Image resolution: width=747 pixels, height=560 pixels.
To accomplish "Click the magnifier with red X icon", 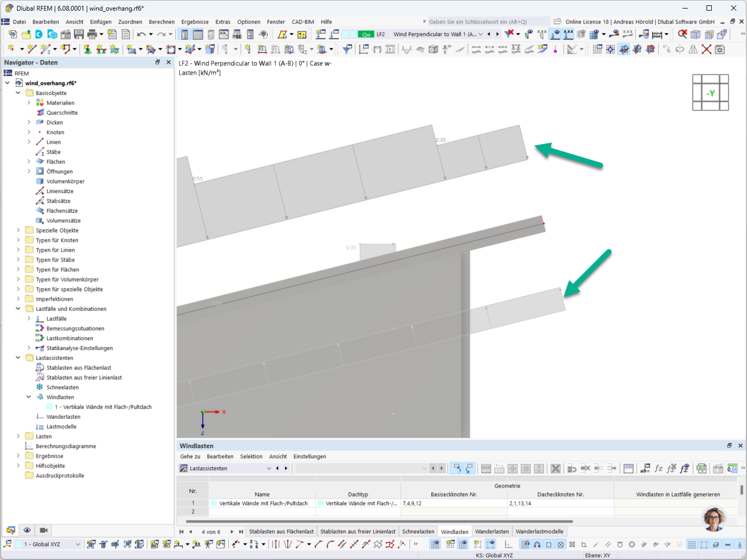I will (682, 34).
